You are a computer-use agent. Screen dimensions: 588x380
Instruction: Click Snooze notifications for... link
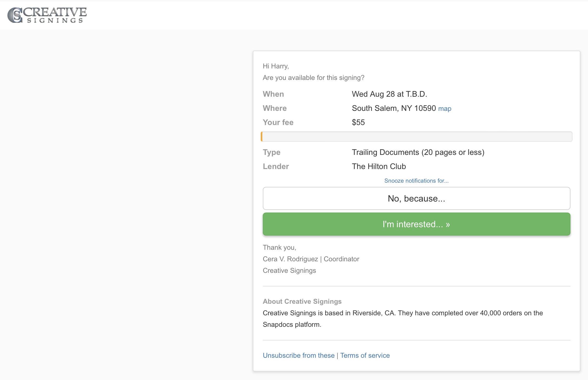coord(416,181)
